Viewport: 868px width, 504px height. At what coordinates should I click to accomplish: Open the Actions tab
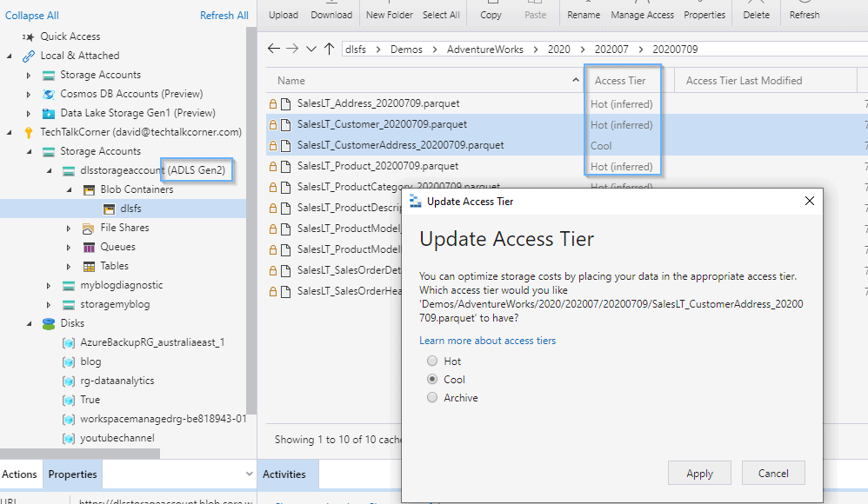pyautogui.click(x=19, y=474)
